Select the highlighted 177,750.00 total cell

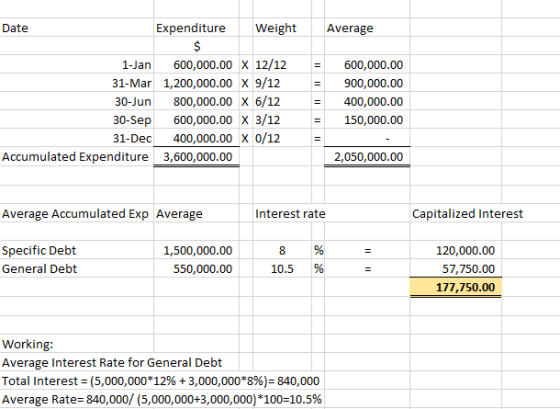[x=456, y=287]
